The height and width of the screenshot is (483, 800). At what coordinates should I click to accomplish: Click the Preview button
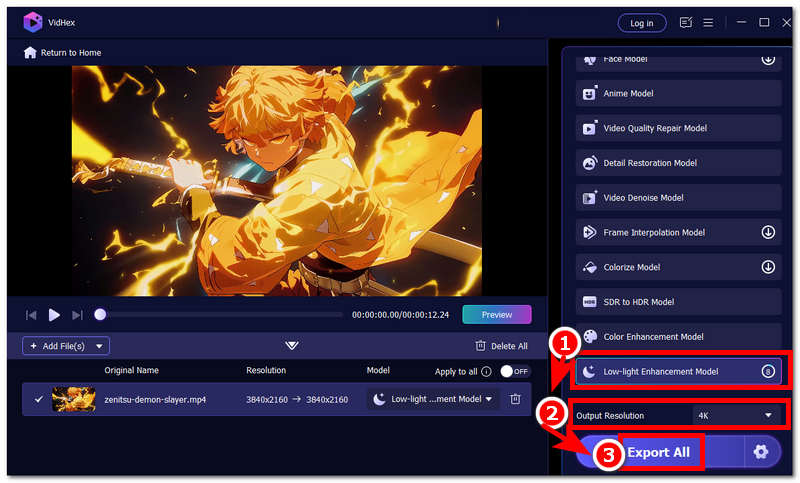click(497, 314)
